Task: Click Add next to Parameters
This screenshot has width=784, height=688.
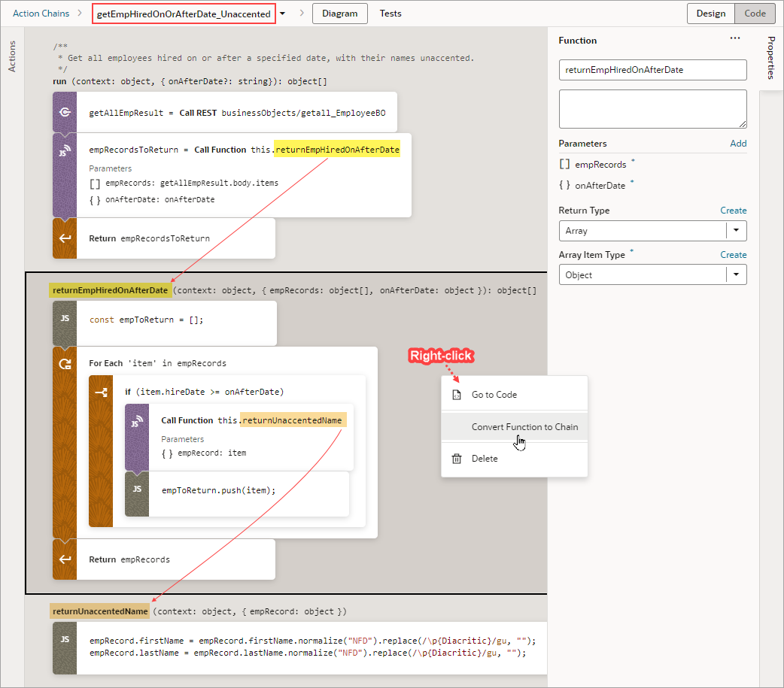Action: [738, 144]
